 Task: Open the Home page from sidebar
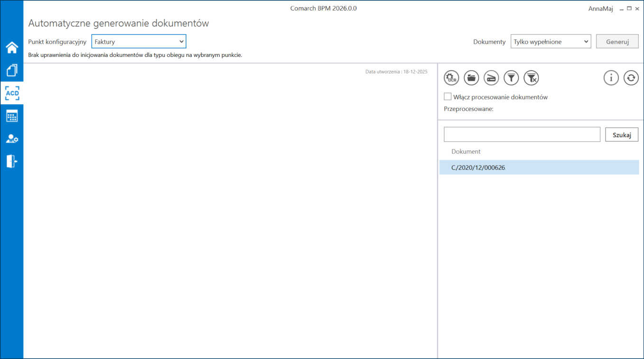click(x=12, y=47)
